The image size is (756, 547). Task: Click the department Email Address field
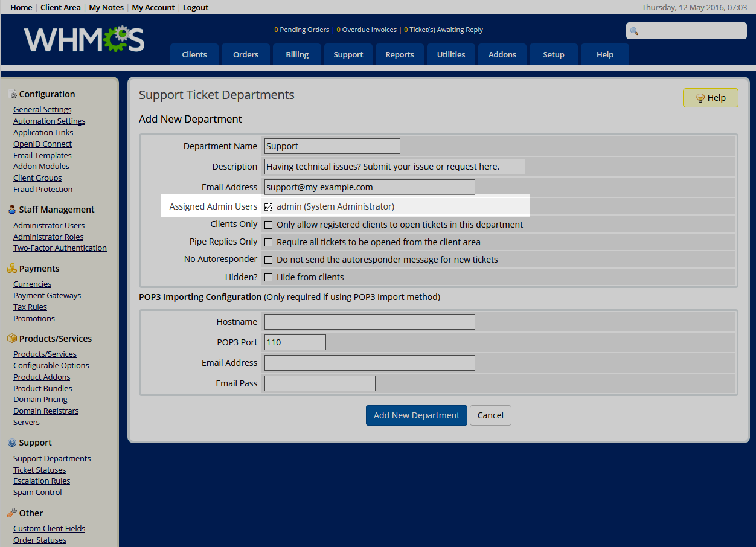[x=370, y=187]
